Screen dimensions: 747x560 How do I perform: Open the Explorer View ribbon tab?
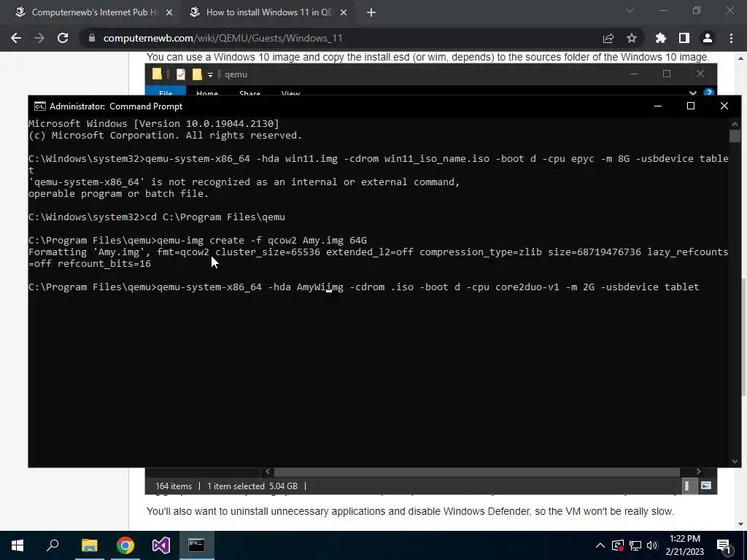(x=290, y=93)
